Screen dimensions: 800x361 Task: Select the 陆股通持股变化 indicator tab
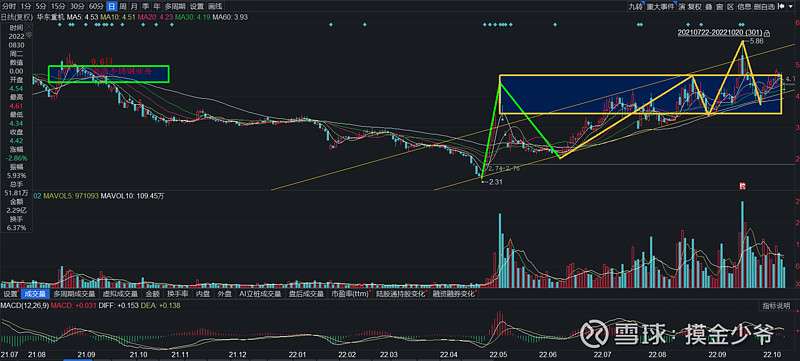(x=402, y=294)
